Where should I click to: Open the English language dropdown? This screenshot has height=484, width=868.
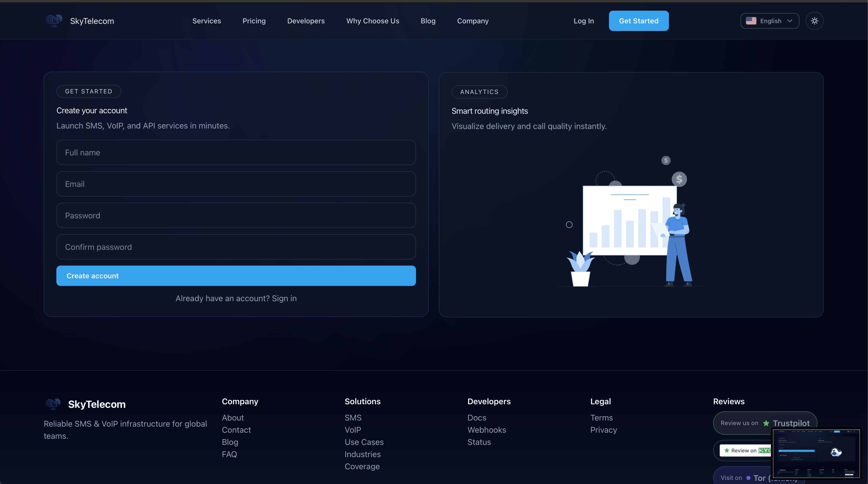[x=770, y=21]
